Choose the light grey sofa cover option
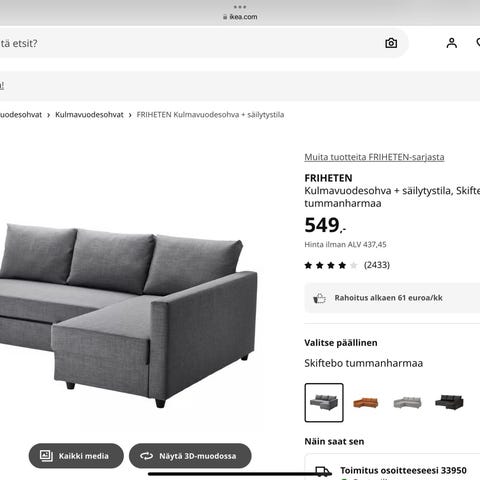The image size is (480, 480). 407,403
